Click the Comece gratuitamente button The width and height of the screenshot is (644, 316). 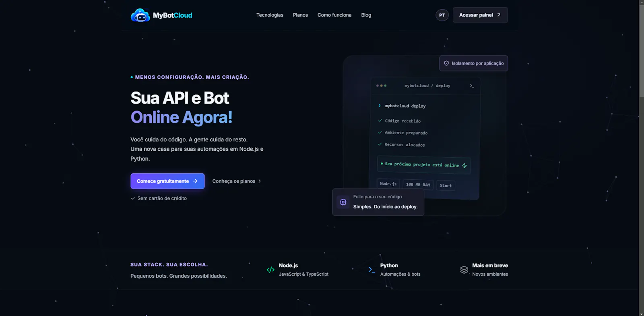(167, 181)
